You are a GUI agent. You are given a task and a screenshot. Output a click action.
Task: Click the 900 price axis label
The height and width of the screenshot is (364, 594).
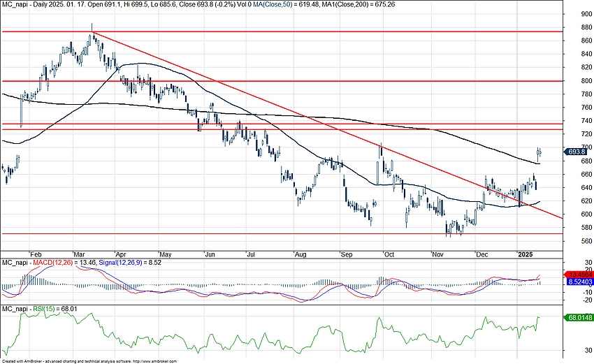(577, 14)
